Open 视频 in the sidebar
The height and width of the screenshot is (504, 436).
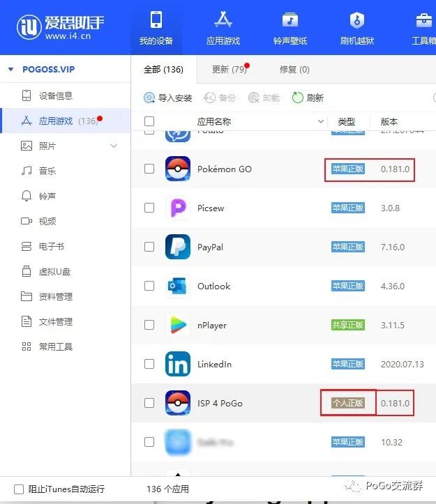tap(66, 221)
